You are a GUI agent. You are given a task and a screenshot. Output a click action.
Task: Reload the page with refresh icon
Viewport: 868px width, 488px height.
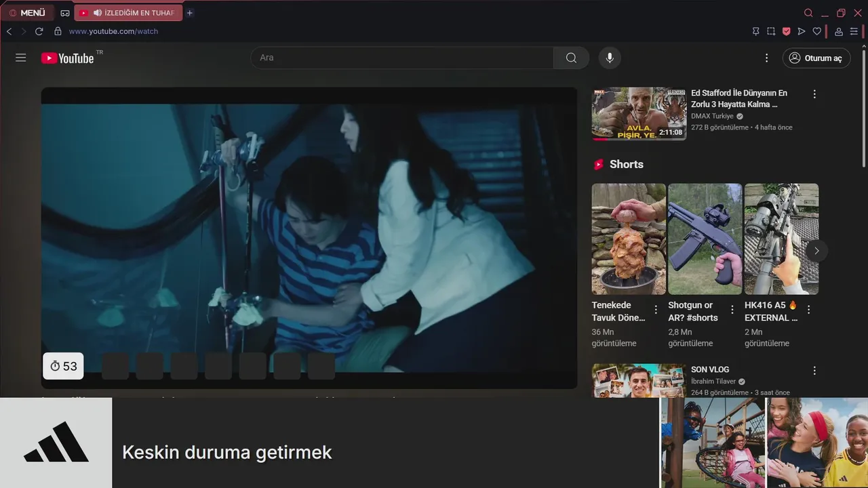[39, 31]
